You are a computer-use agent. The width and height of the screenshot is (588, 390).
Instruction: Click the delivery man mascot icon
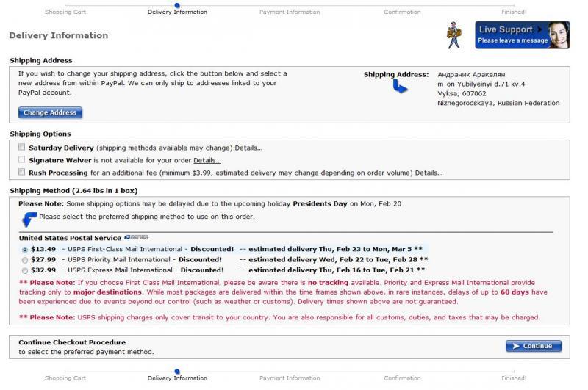[455, 35]
